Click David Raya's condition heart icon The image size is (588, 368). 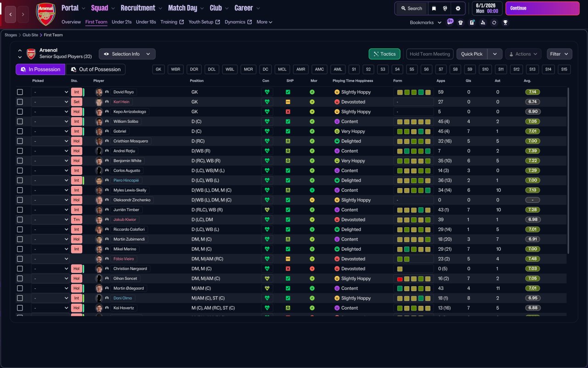266,92
